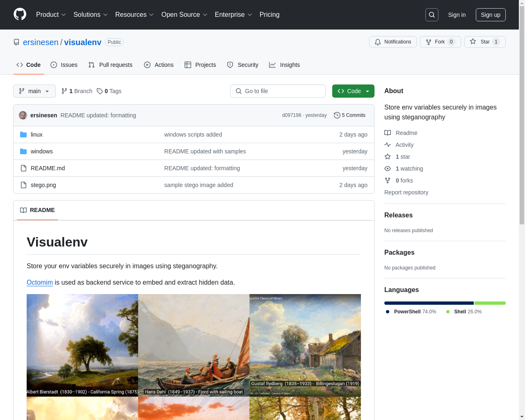
Task: Click the windows folder icon
Action: point(23,151)
